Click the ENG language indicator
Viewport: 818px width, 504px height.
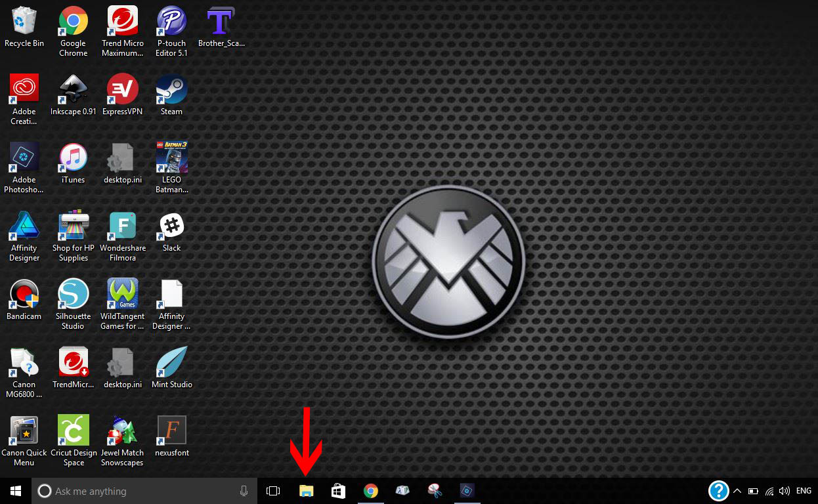pyautogui.click(x=804, y=491)
